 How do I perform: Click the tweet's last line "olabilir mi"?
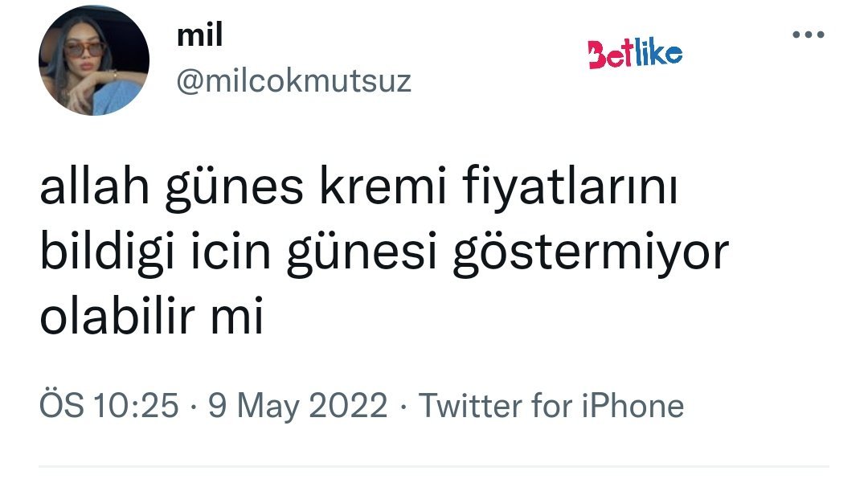point(152,317)
